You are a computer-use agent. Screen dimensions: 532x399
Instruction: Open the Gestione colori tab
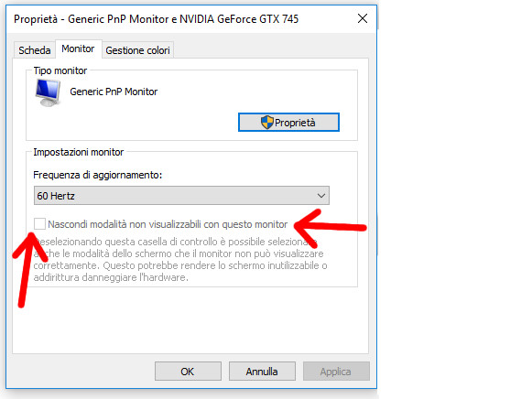[137, 50]
